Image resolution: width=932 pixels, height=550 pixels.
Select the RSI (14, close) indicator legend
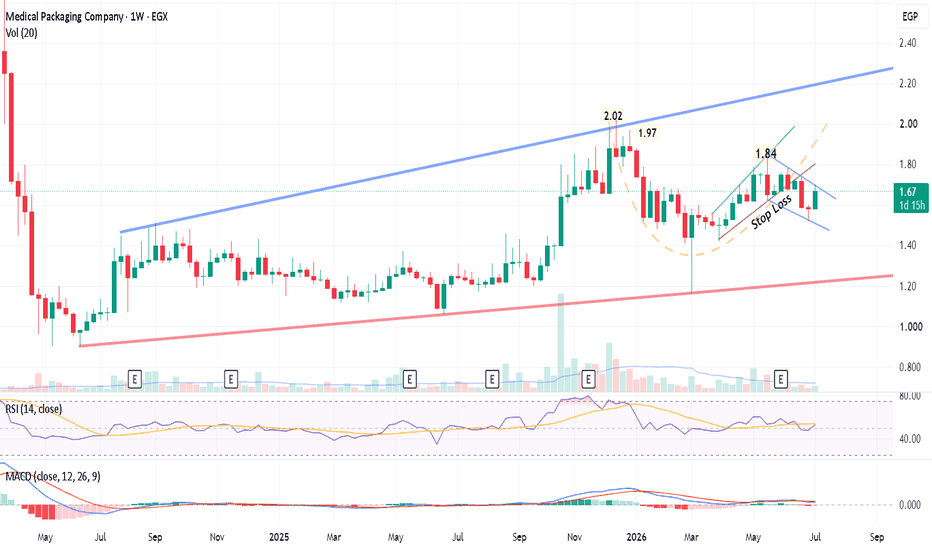click(33, 409)
